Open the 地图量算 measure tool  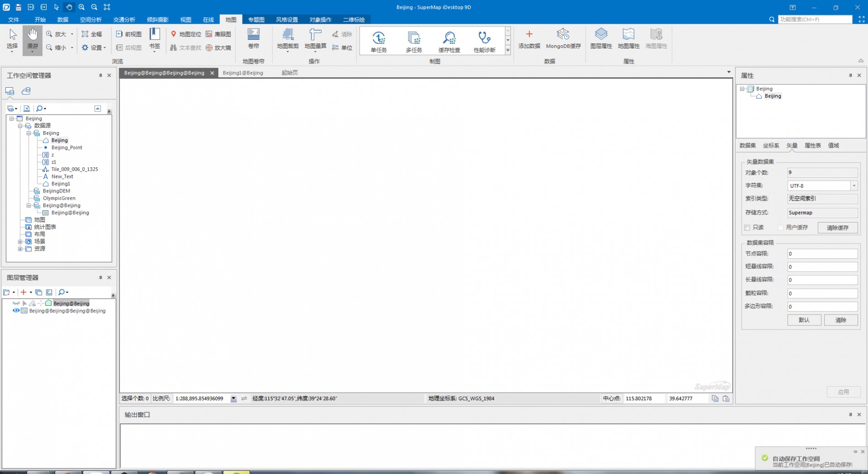pyautogui.click(x=315, y=40)
